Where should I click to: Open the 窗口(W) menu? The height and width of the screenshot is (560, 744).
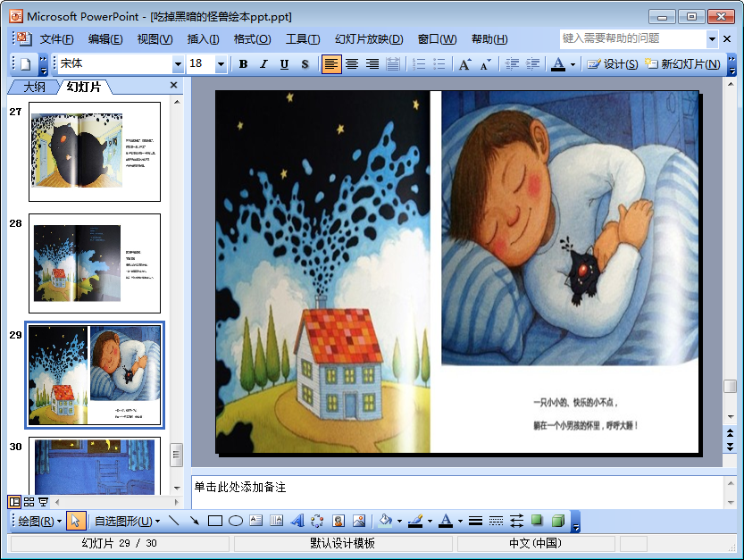(437, 39)
